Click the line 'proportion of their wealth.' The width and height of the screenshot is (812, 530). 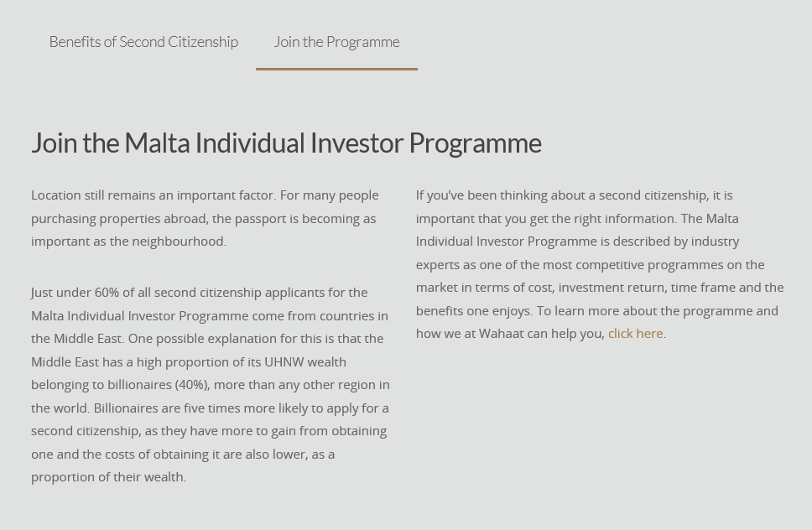(x=109, y=477)
